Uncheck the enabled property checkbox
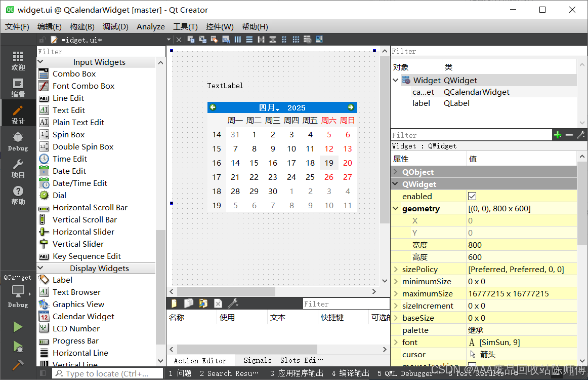588x380 pixels. click(x=473, y=196)
